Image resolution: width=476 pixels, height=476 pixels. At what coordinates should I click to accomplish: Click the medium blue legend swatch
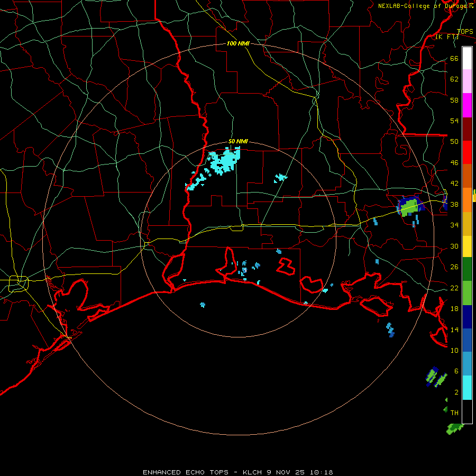467,340
